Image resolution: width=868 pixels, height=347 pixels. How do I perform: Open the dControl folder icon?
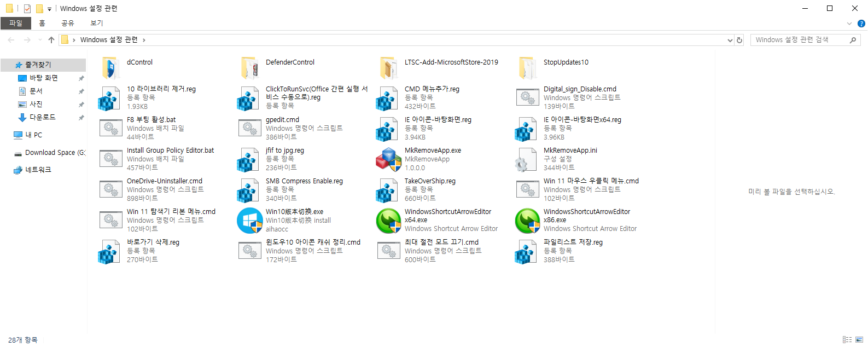(x=110, y=68)
